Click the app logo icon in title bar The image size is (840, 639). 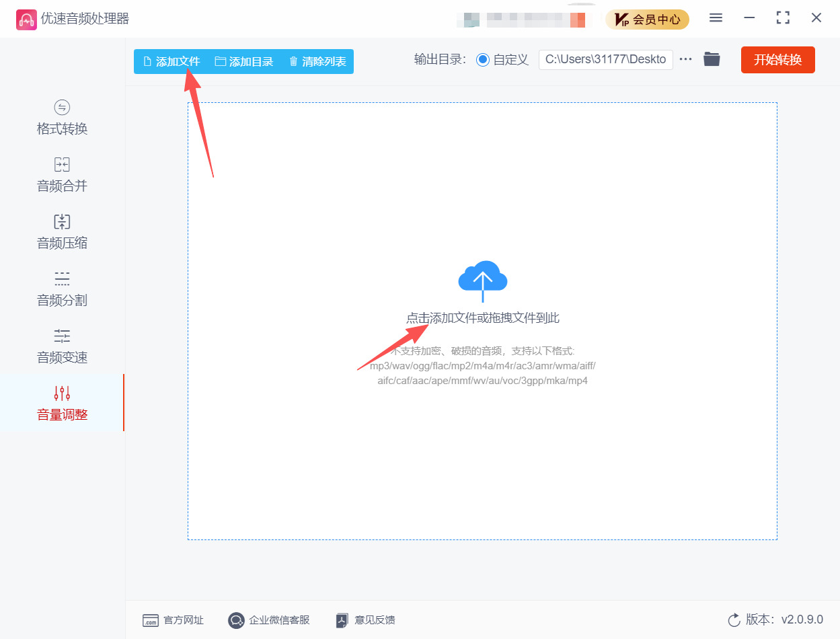pos(26,20)
